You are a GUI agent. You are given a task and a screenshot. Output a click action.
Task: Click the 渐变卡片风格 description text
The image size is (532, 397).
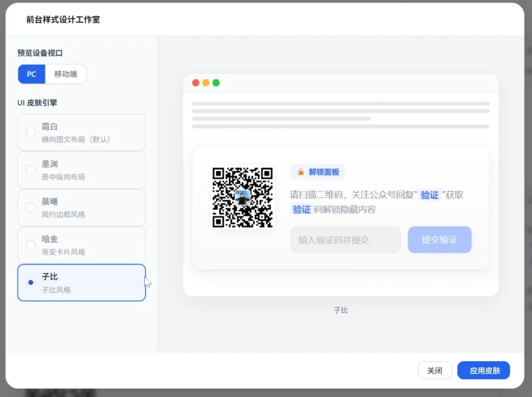coord(63,252)
